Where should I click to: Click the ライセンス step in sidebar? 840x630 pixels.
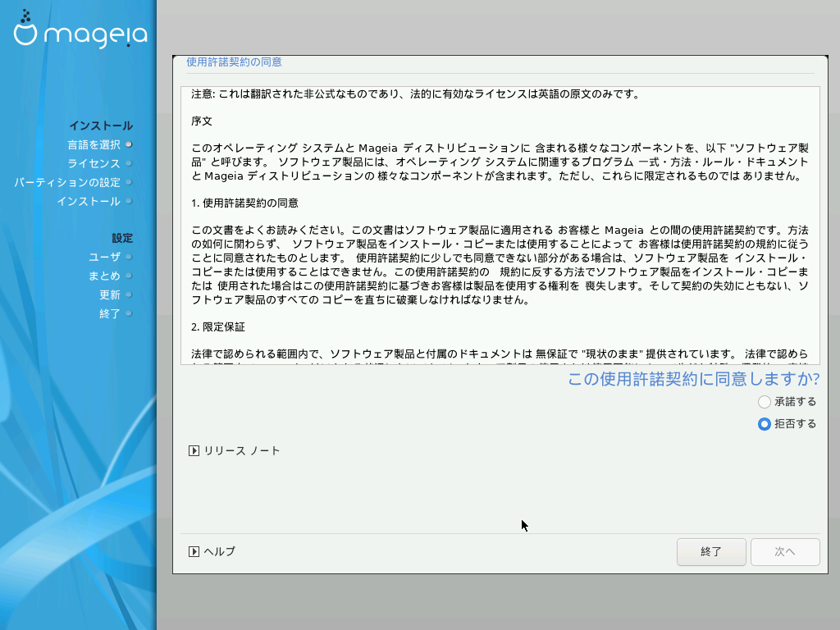coord(94,163)
